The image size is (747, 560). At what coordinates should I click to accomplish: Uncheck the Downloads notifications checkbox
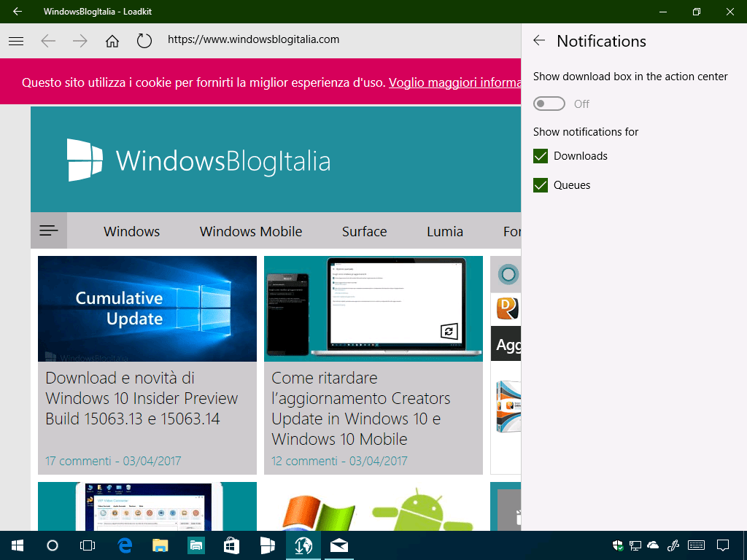tap(541, 156)
